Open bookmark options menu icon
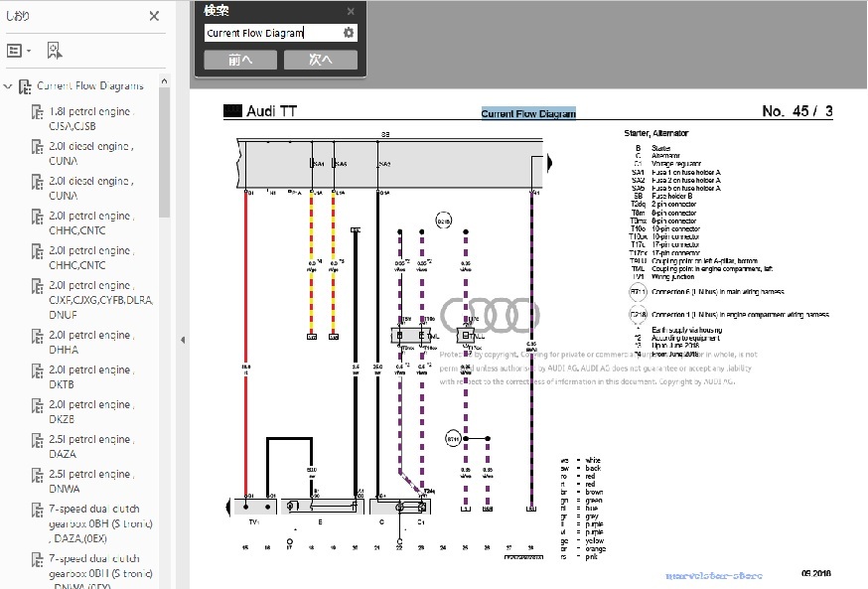 pyautogui.click(x=18, y=51)
